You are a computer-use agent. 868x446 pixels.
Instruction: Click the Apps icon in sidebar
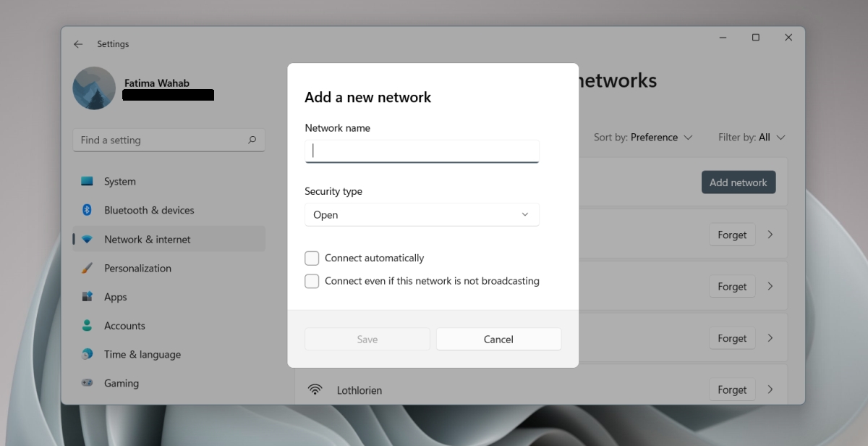tap(87, 297)
